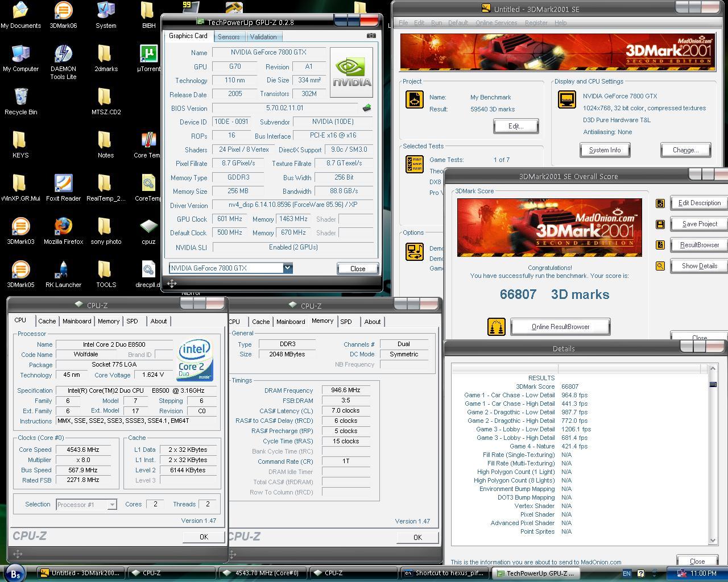Viewport: 728px width, 582px height.
Task: Click Edit... button in Project section
Action: [x=516, y=126]
